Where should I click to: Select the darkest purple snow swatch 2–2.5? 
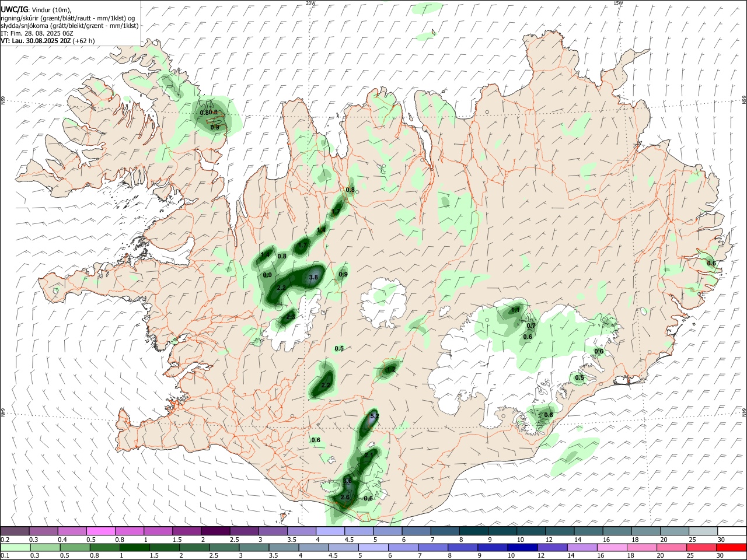coord(215,531)
